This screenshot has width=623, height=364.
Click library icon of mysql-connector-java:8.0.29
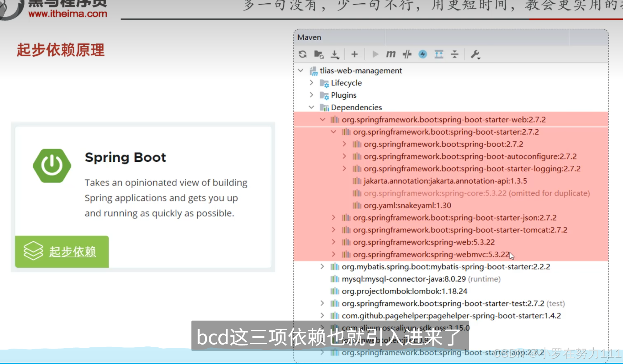(335, 279)
